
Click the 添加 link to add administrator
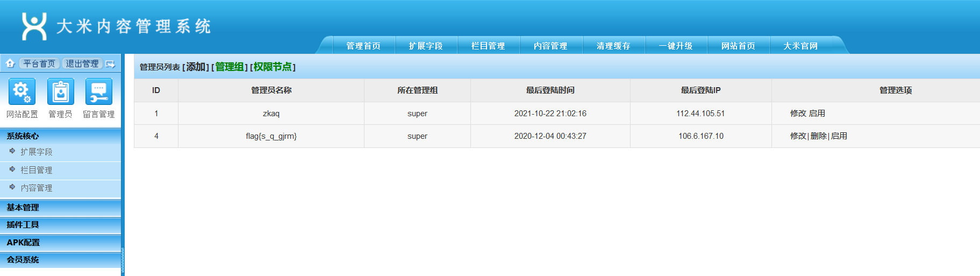click(x=196, y=67)
